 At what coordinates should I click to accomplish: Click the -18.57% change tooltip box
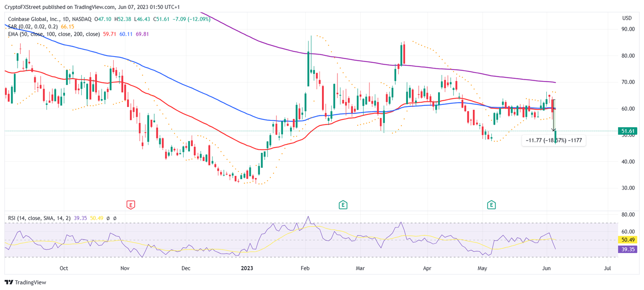(x=553, y=141)
